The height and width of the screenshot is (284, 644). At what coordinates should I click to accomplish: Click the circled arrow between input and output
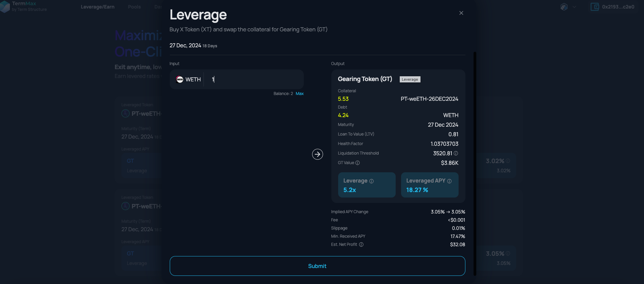coord(317,154)
